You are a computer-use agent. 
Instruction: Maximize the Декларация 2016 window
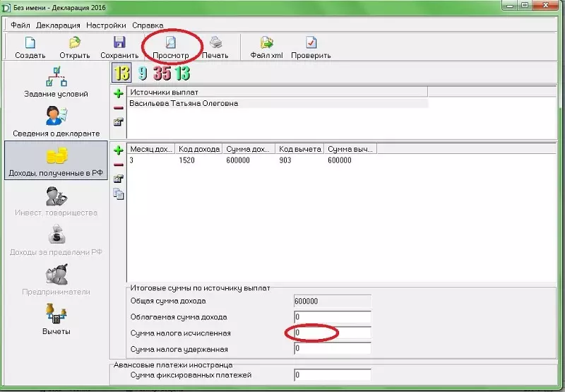(x=525, y=6)
